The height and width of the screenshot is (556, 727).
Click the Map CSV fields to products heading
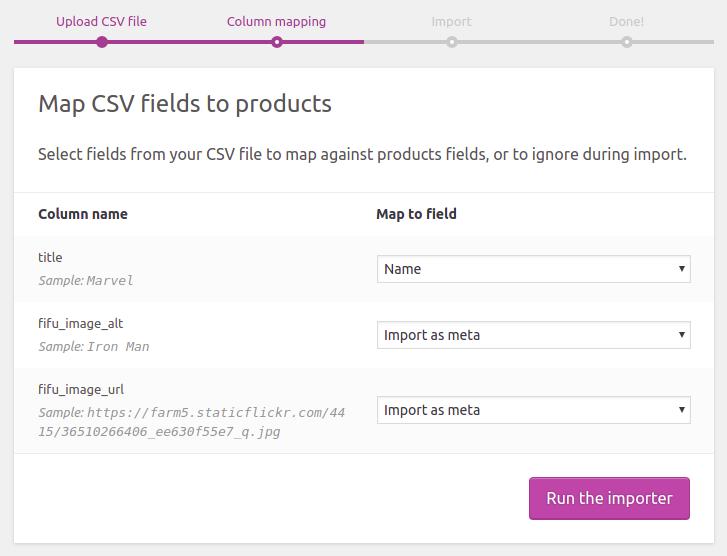(185, 104)
